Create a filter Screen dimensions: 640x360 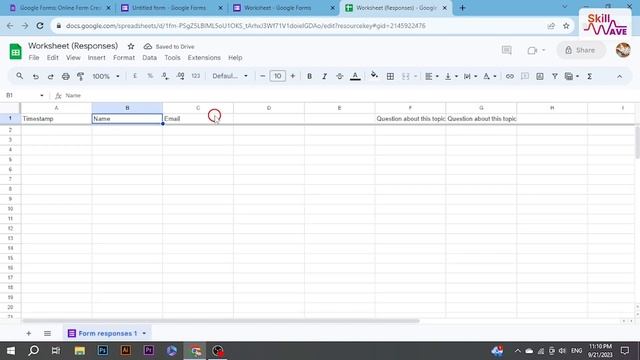[555, 76]
